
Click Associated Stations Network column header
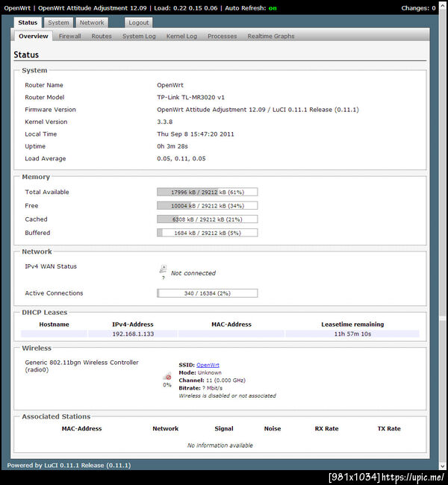(165, 429)
